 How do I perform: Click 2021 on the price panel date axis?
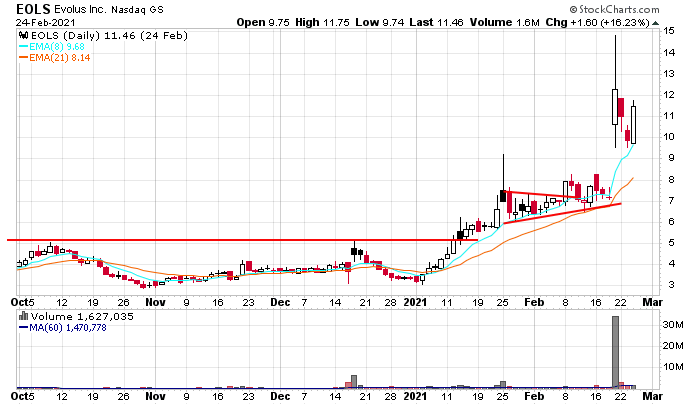(x=416, y=302)
